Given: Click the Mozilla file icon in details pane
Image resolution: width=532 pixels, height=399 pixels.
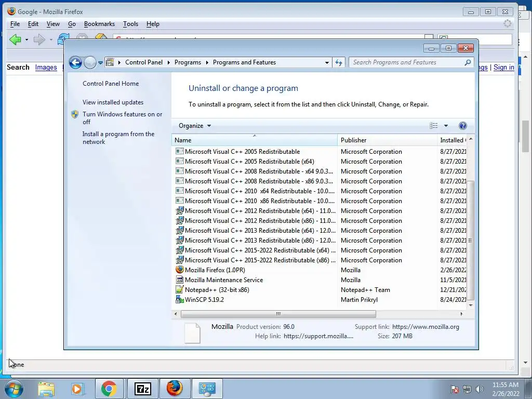Looking at the screenshot, I should click(x=192, y=332).
